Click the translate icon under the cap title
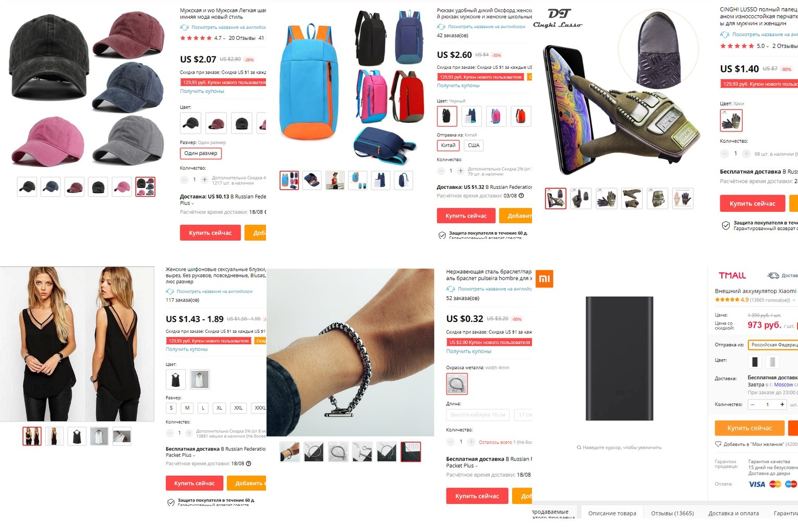798x532 pixels. (184, 27)
